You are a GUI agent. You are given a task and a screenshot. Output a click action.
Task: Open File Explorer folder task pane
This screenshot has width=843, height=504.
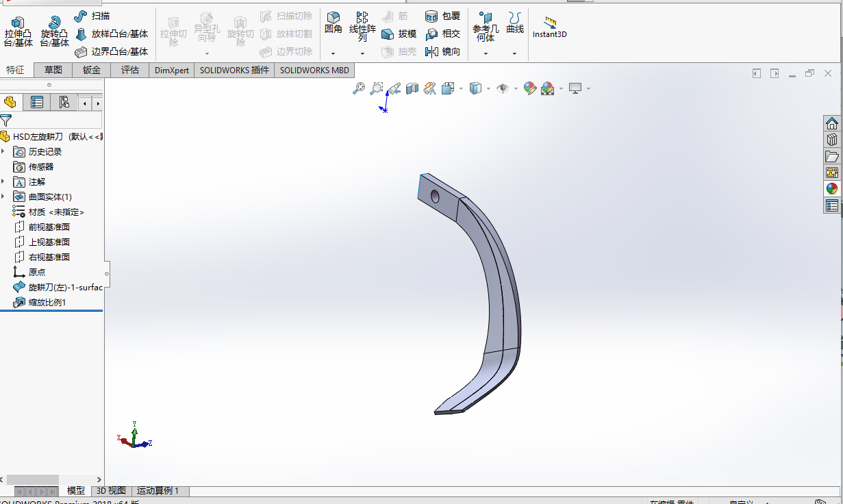832,156
